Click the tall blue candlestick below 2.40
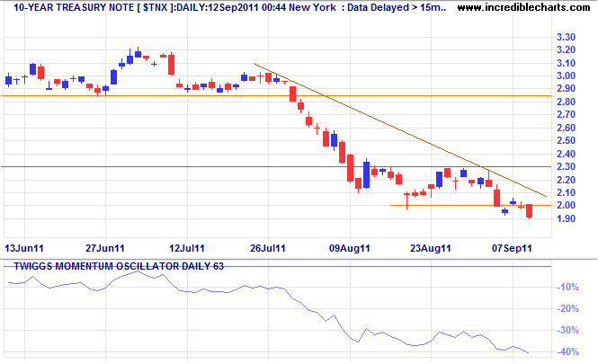This screenshot has width=598, height=364. point(367,175)
